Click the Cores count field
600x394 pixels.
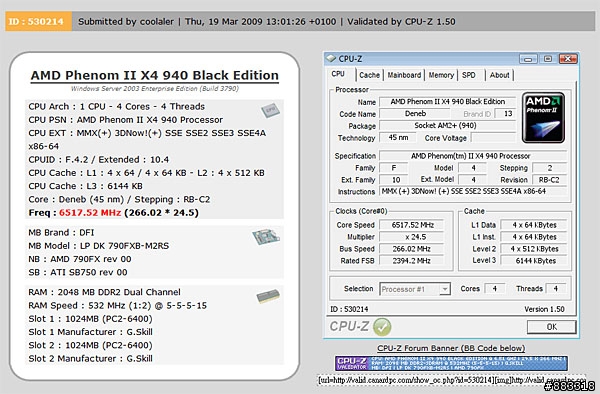point(495,289)
